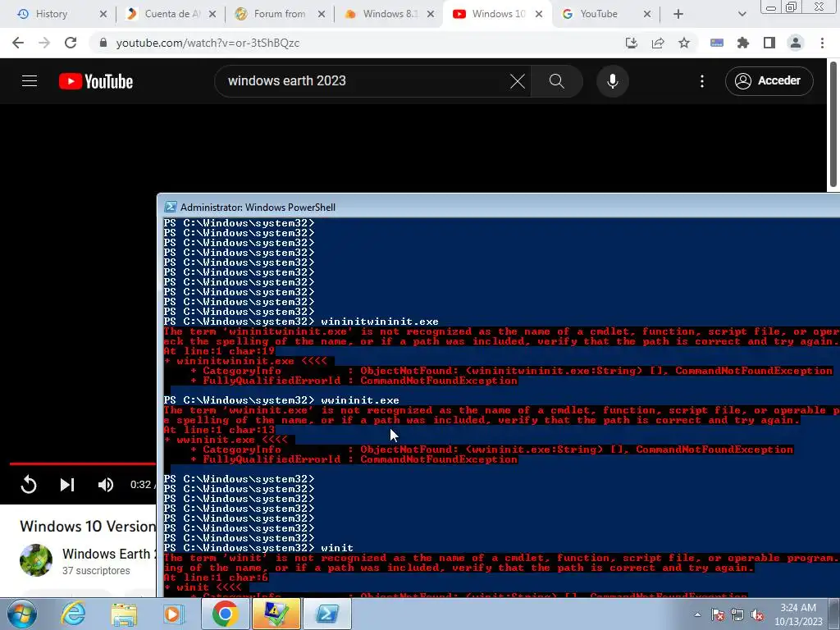The height and width of the screenshot is (630, 840).
Task: Click the 37 suscriptores text
Action: (x=96, y=571)
